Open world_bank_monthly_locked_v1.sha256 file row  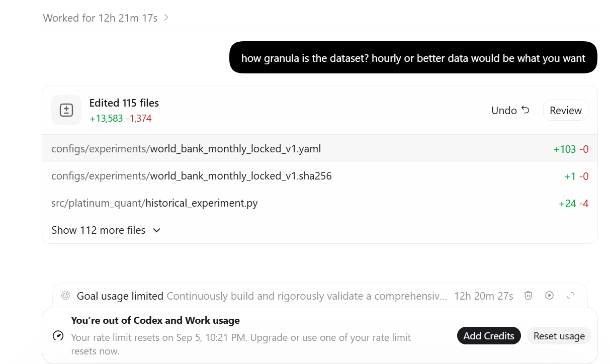(320, 176)
